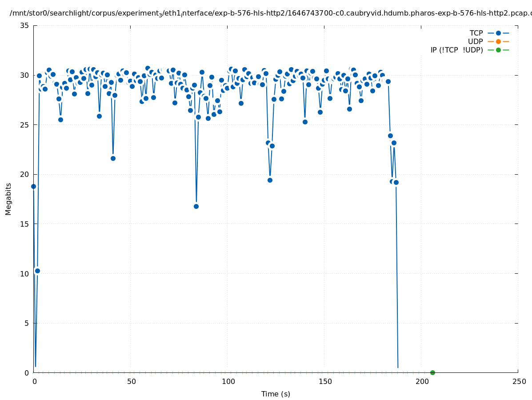The image size is (532, 400).
Task: Click the orange UDP legend marker
Action: click(498, 42)
